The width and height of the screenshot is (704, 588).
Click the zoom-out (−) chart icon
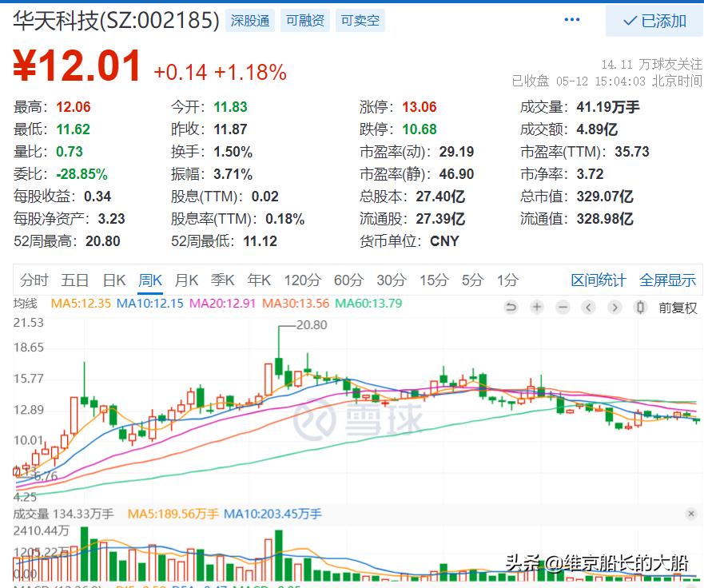click(x=563, y=307)
